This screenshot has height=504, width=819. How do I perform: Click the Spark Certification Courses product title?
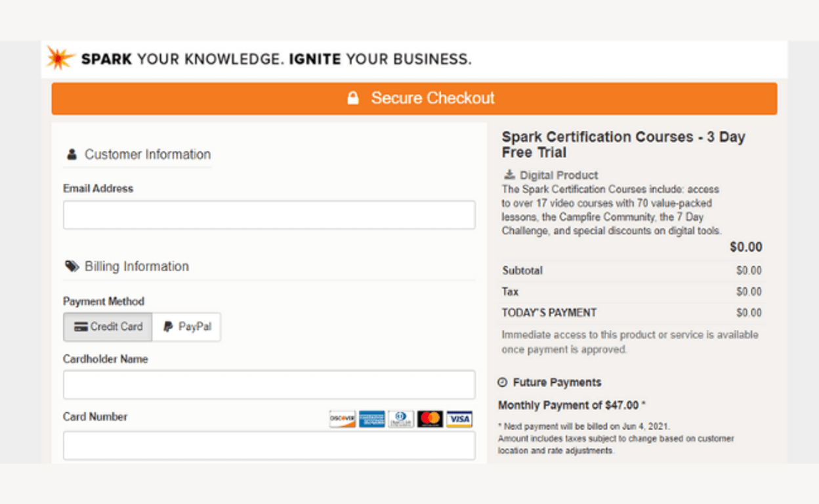(623, 144)
